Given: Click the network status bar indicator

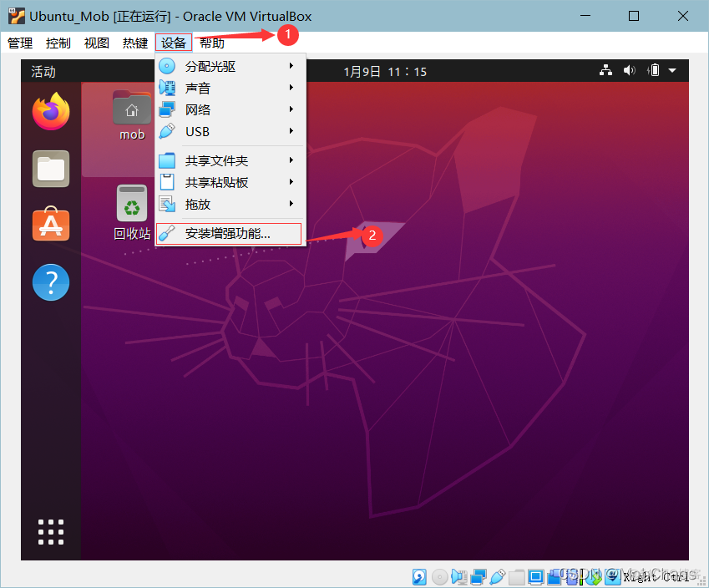Looking at the screenshot, I should pyautogui.click(x=479, y=576).
